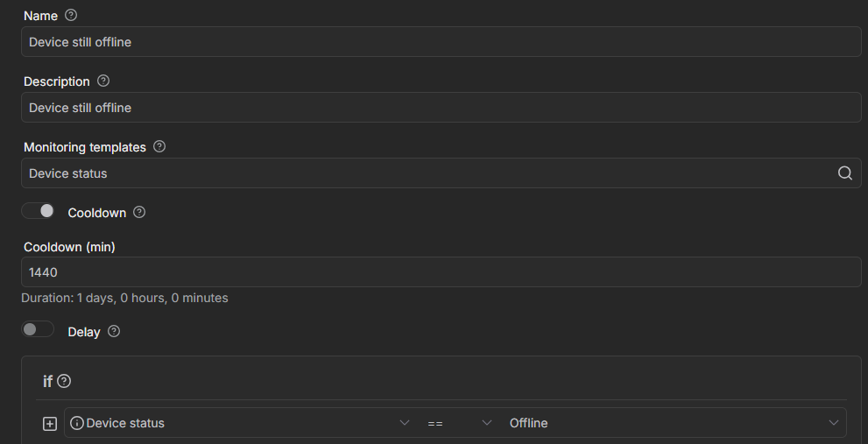Open the Offline value dropdown
The height and width of the screenshot is (444, 868).
[x=833, y=423]
